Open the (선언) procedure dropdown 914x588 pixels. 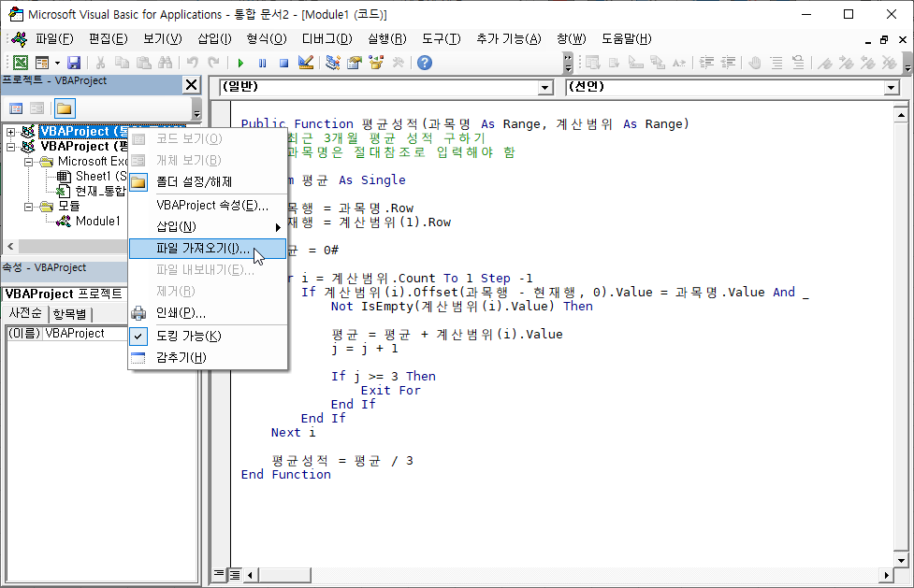(891, 88)
